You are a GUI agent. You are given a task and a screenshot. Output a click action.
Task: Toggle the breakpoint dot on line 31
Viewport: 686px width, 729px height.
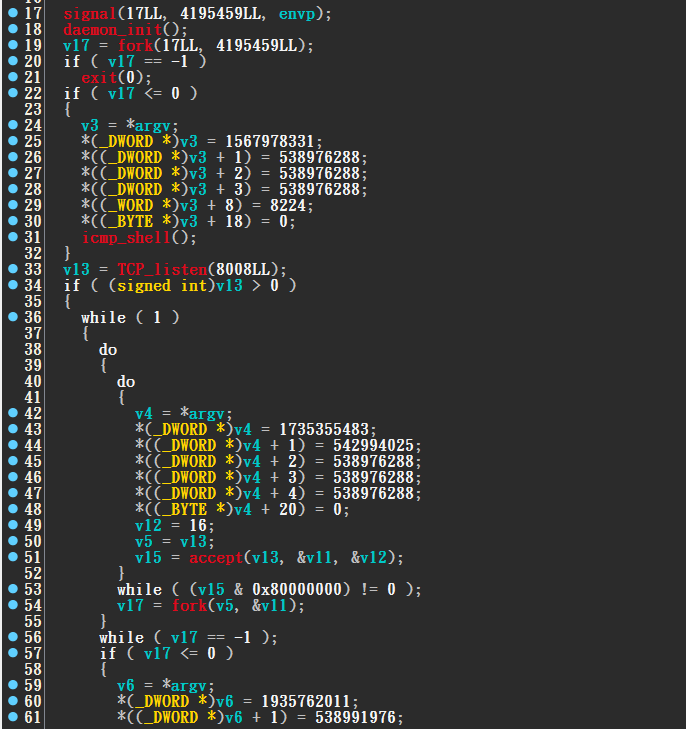(x=13, y=237)
